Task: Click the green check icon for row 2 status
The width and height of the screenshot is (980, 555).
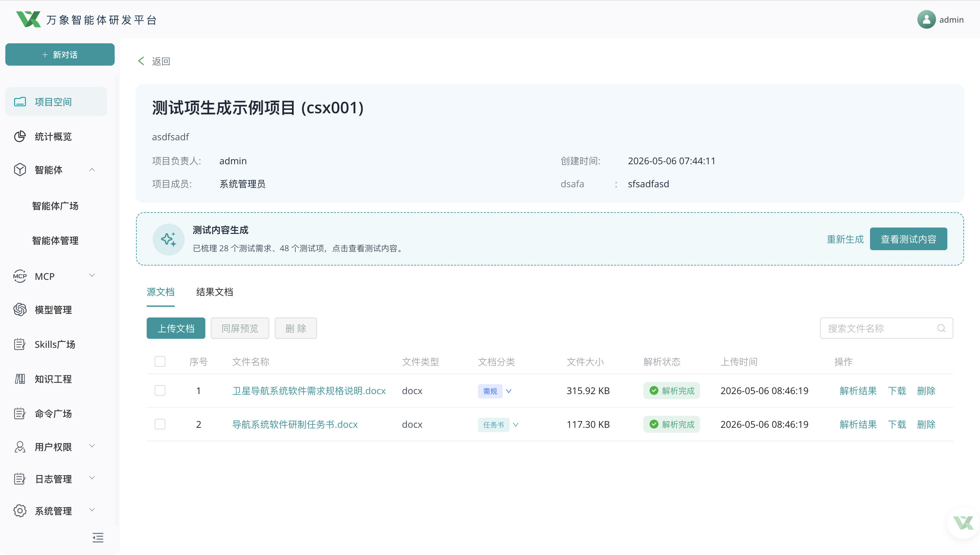Action: 654,424
